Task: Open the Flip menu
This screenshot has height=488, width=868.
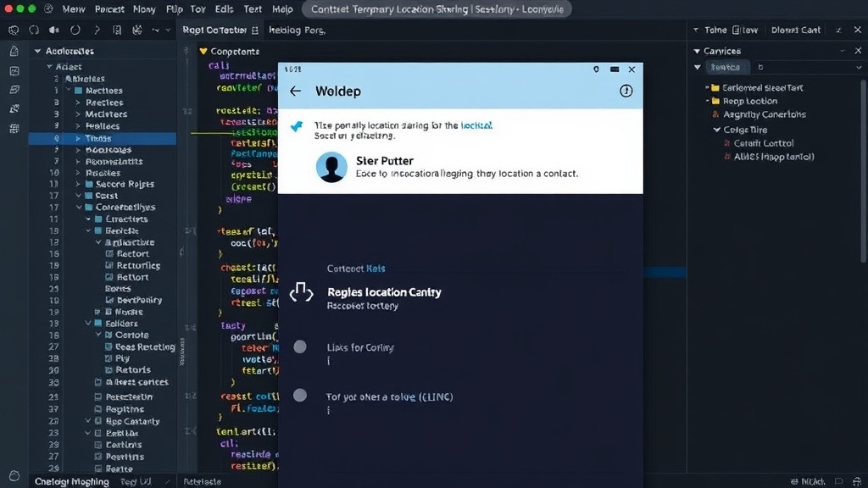Action: click(x=175, y=9)
